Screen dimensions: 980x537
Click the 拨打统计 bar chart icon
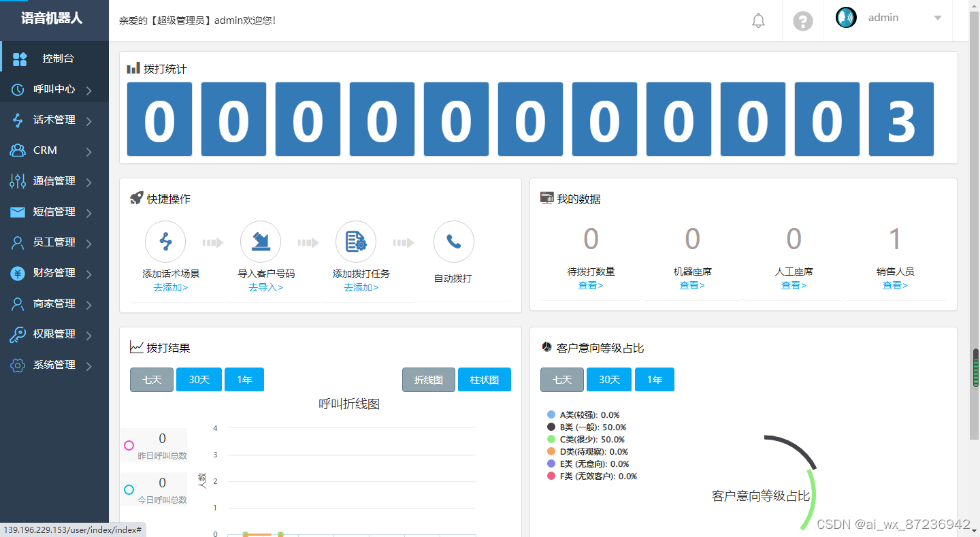(133, 68)
